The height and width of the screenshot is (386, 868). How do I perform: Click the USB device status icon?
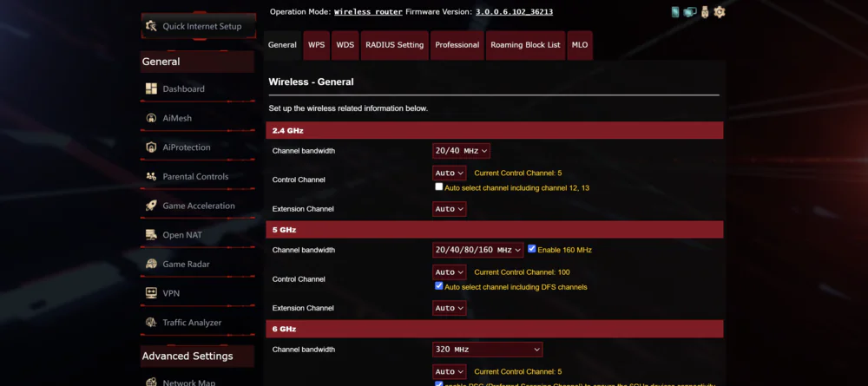(704, 11)
